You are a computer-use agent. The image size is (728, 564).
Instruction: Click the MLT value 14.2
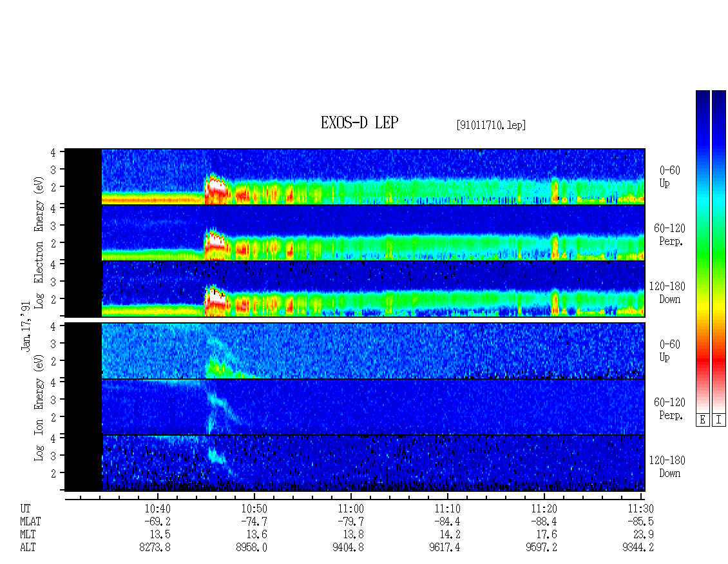coord(450,535)
